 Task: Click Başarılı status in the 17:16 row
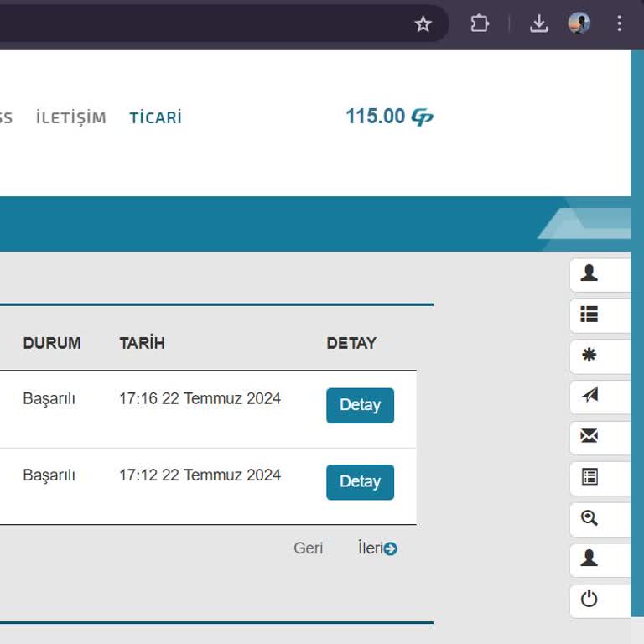(49, 399)
